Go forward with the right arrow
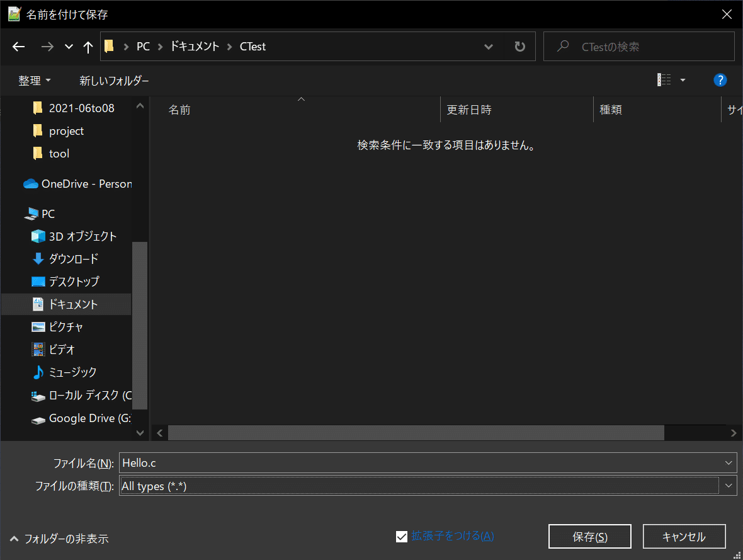The height and width of the screenshot is (560, 743). (47, 47)
